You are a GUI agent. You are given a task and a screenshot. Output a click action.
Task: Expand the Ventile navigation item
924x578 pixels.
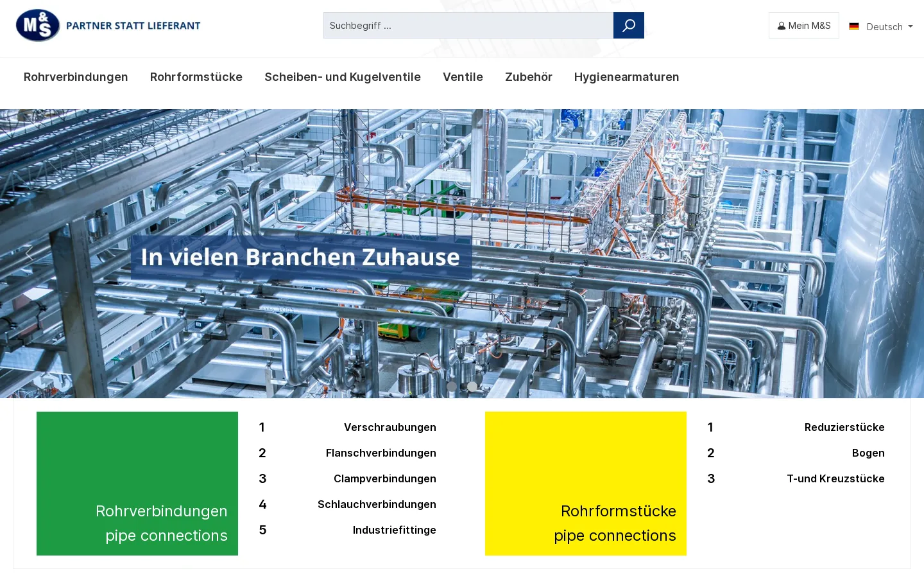pyautogui.click(x=463, y=77)
